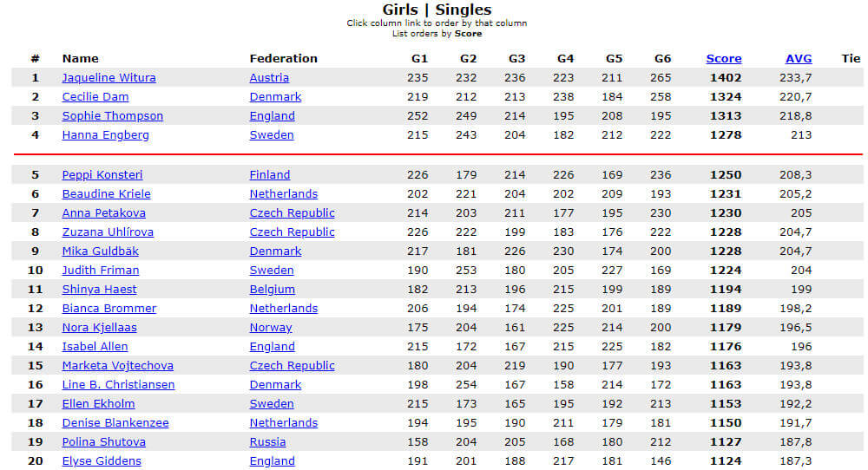Image resolution: width=868 pixels, height=470 pixels.
Task: Open Czech Republic link beside Anna Petakova
Action: pos(292,212)
